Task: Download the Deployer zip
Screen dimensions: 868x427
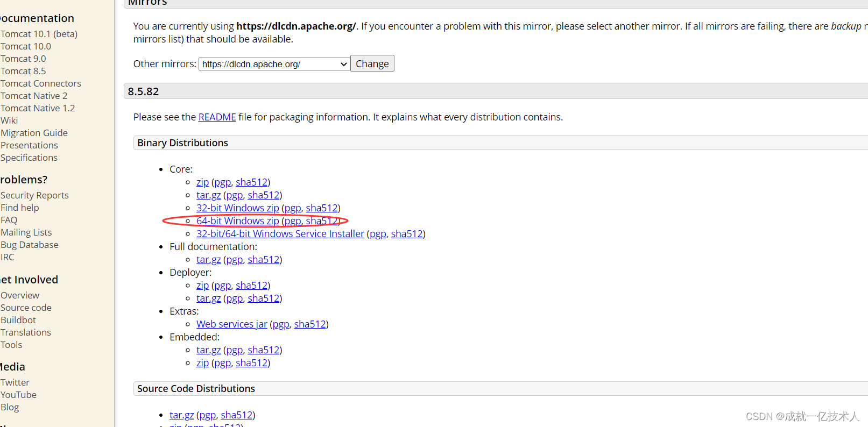Action: (202, 286)
